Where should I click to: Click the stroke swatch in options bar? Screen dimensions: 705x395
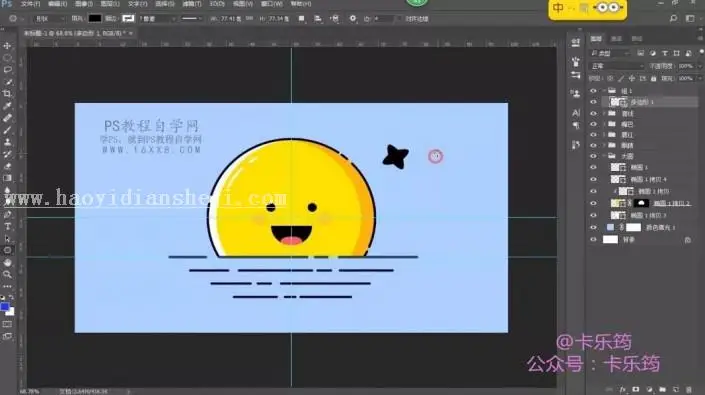click(128, 18)
